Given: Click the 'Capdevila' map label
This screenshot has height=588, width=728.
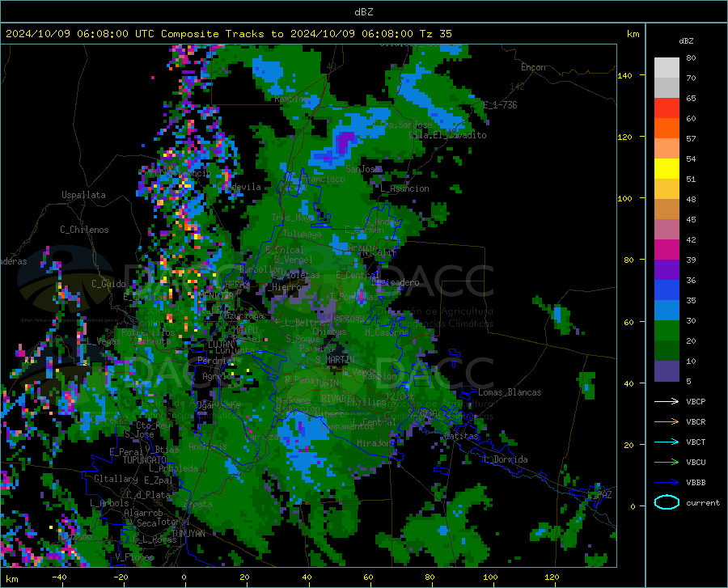Looking at the screenshot, I should (x=239, y=187).
